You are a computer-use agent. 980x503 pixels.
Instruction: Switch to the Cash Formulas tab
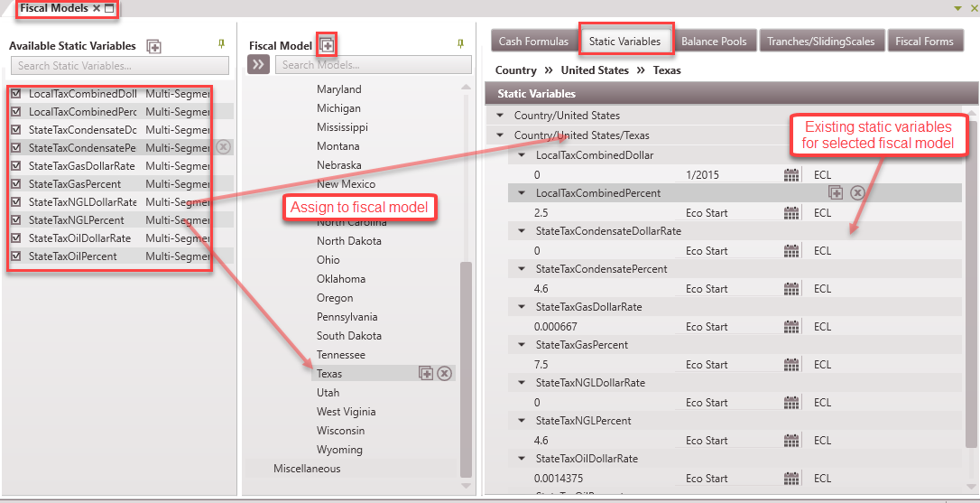tap(533, 41)
